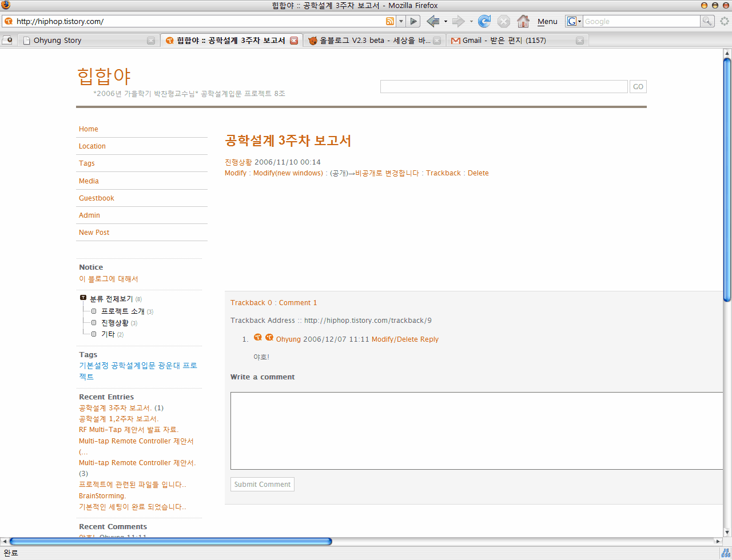Click the Stop loading icon

coord(503,21)
